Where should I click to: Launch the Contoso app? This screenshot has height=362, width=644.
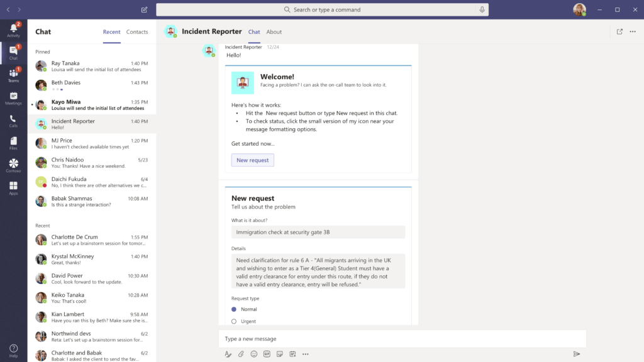pyautogui.click(x=13, y=165)
